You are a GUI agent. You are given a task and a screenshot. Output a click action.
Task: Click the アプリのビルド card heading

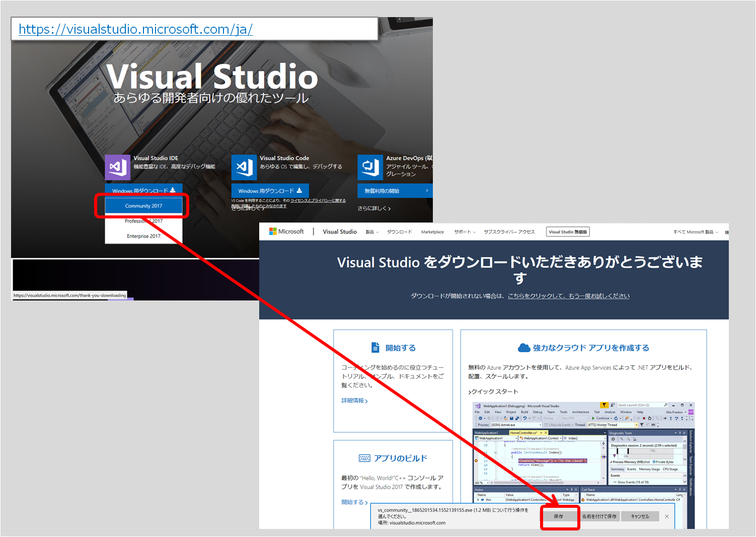pos(401,458)
